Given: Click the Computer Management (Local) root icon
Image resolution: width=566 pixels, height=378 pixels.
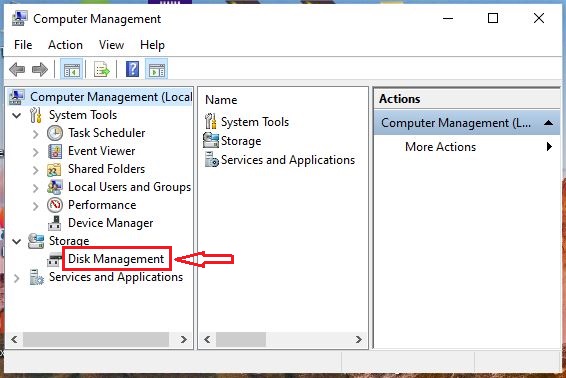Looking at the screenshot, I should 17,97.
